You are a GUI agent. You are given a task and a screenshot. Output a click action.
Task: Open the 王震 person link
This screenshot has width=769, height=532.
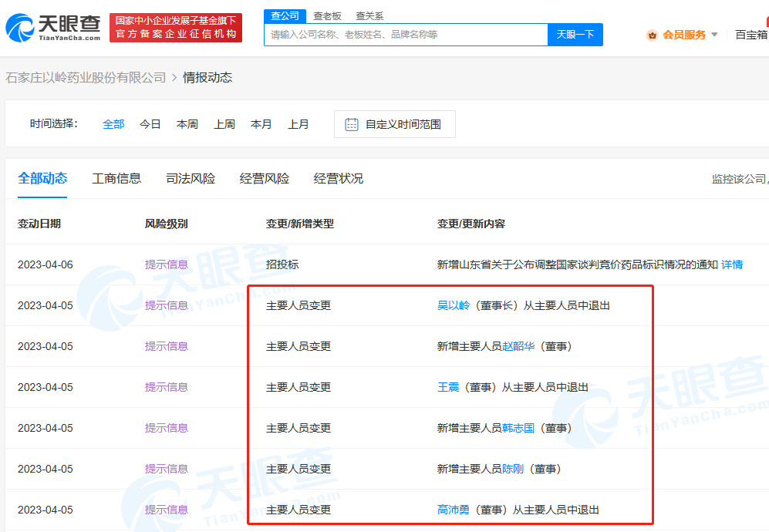coord(448,387)
